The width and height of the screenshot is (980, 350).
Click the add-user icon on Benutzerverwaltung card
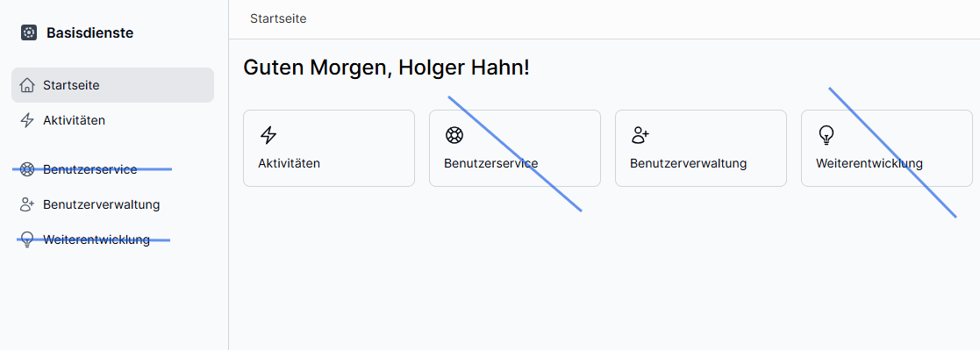tap(640, 135)
